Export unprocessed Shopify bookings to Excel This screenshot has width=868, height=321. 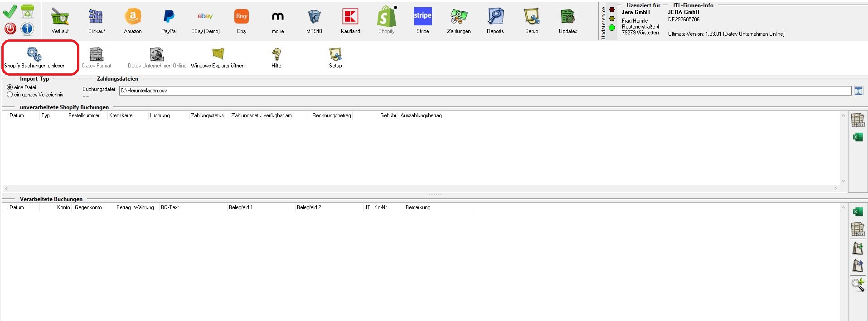point(858,137)
